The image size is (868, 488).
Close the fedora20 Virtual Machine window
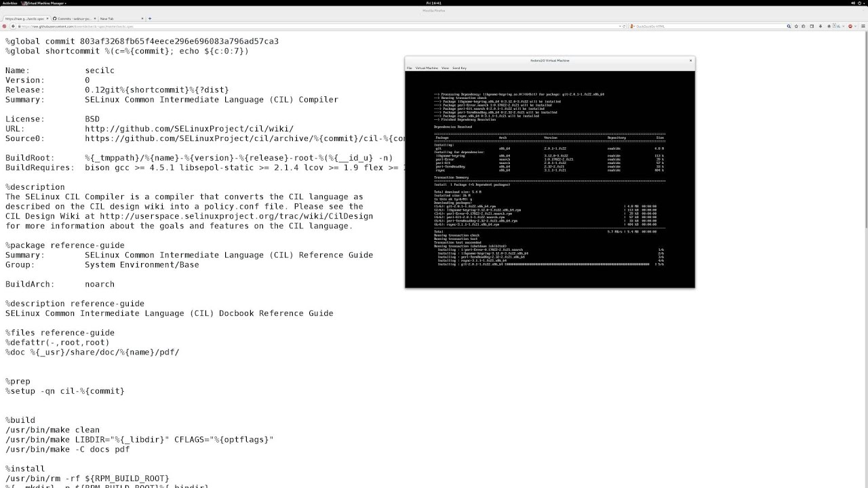pyautogui.click(x=691, y=60)
